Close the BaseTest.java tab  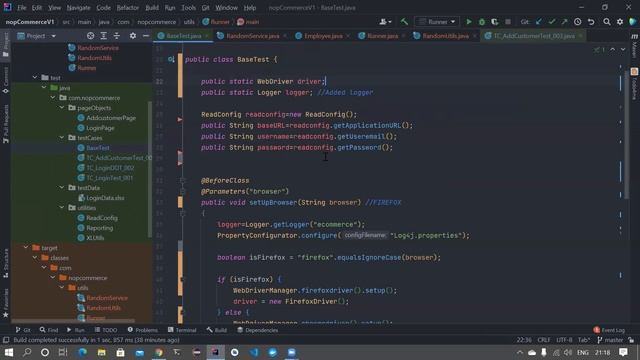pos(207,36)
